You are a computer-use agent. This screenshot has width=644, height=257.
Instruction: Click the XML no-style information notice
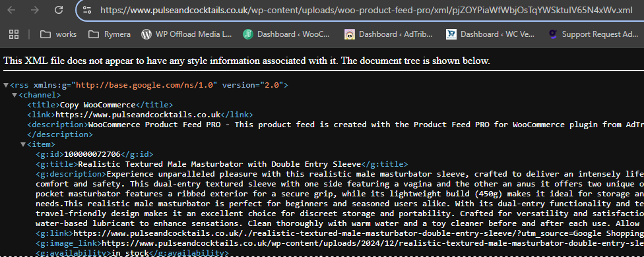[x=247, y=61]
